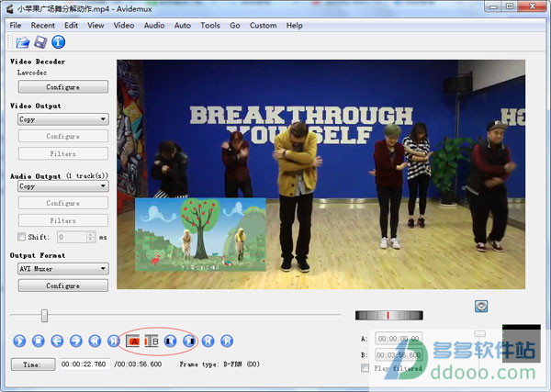Click the Lavcodec decoder label
551x392 pixels.
[32, 73]
